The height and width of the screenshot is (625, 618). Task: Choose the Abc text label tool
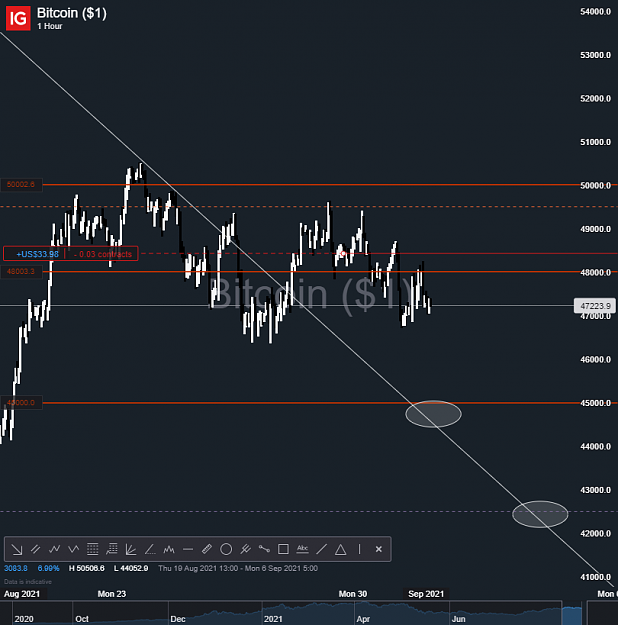(x=302, y=550)
